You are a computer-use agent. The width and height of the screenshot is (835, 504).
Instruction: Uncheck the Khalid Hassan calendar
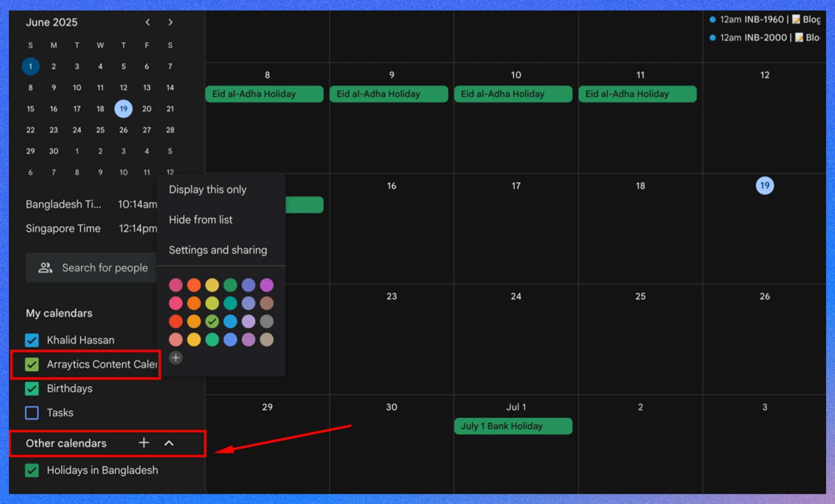[32, 340]
